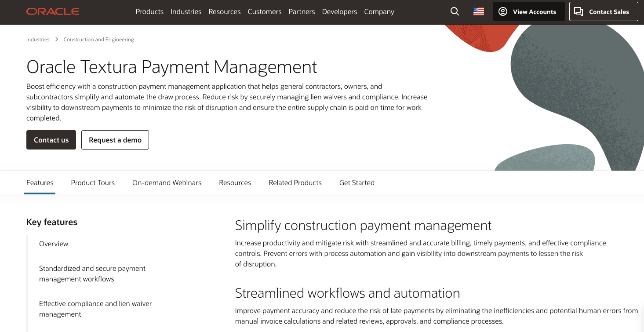This screenshot has height=332, width=644.
Task: Click the Oracle Textura Payment Management heading
Action: click(172, 67)
